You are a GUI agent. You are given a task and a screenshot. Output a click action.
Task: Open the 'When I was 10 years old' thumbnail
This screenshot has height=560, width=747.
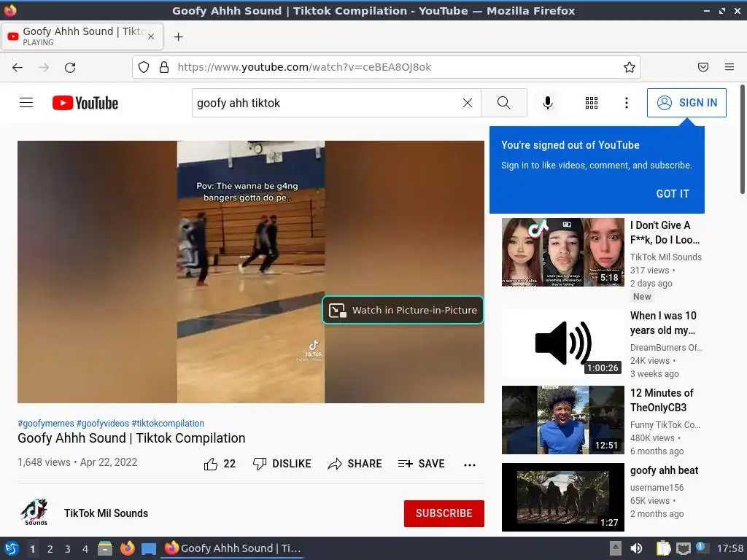(x=562, y=343)
